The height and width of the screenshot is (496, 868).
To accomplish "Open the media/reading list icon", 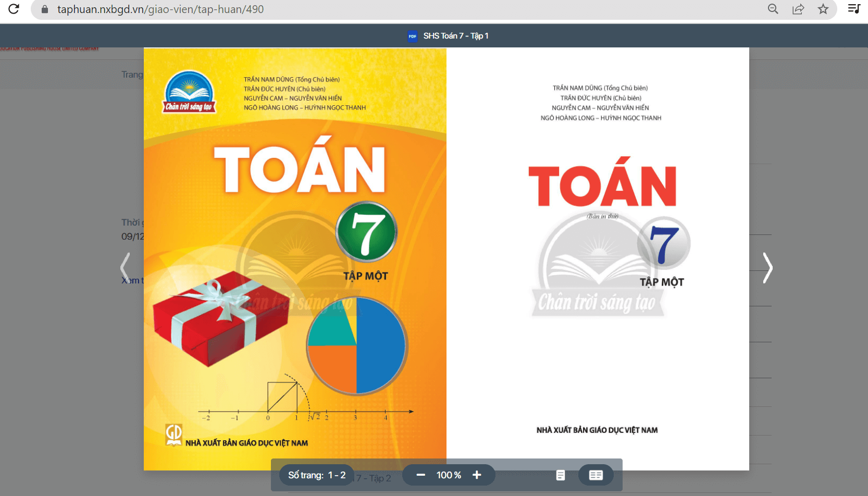I will (x=853, y=9).
